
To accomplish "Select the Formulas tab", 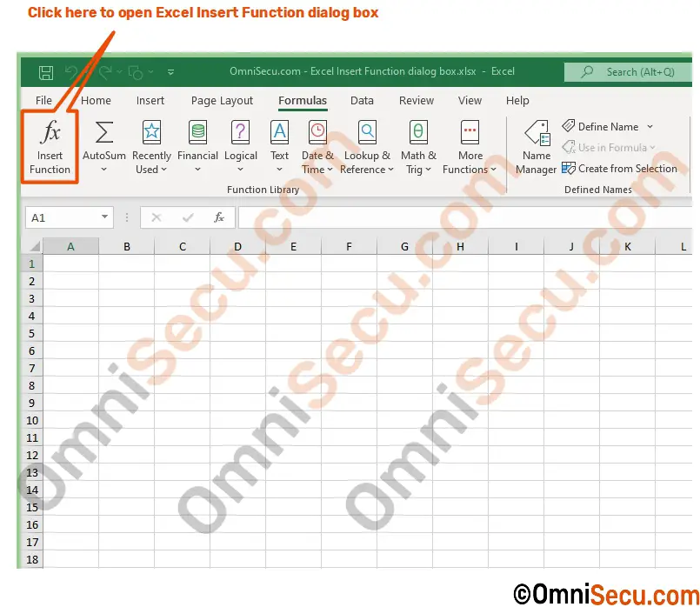I will tap(303, 100).
